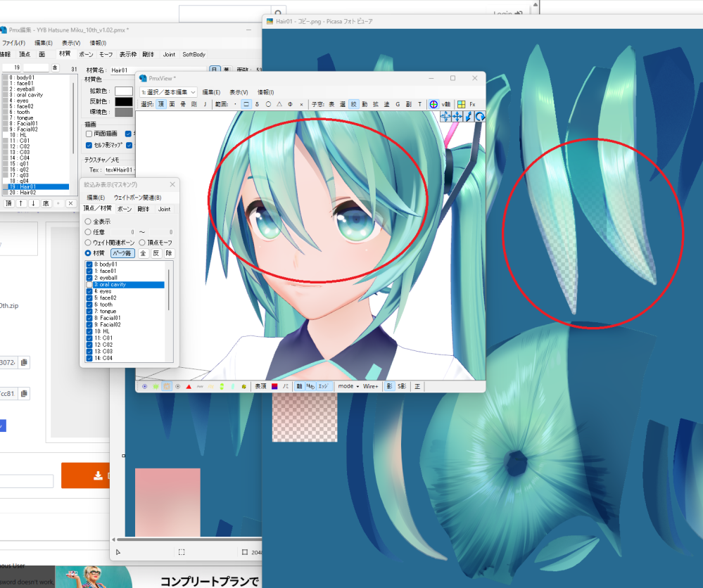Toggle the S影 self-shadow button

tap(402, 386)
